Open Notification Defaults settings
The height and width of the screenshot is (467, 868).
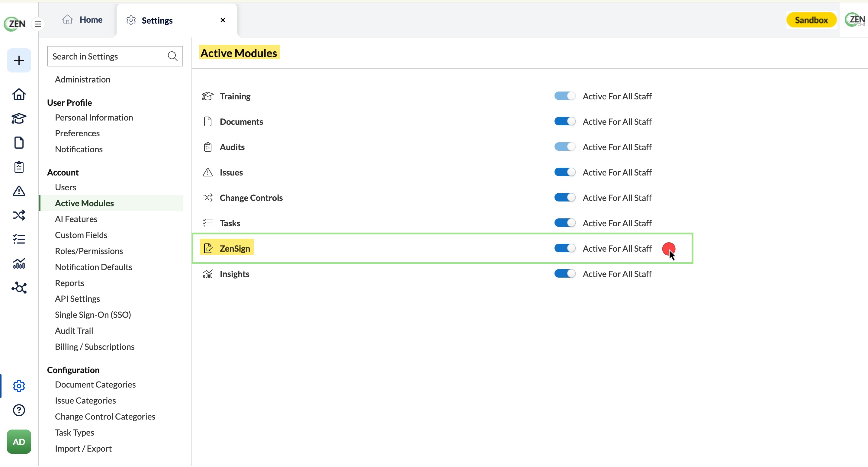[94, 267]
